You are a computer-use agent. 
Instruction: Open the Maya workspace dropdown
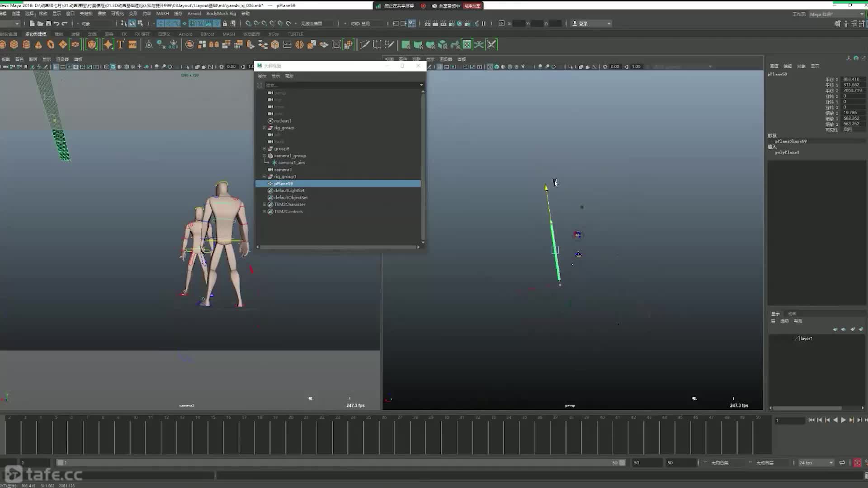(836, 14)
